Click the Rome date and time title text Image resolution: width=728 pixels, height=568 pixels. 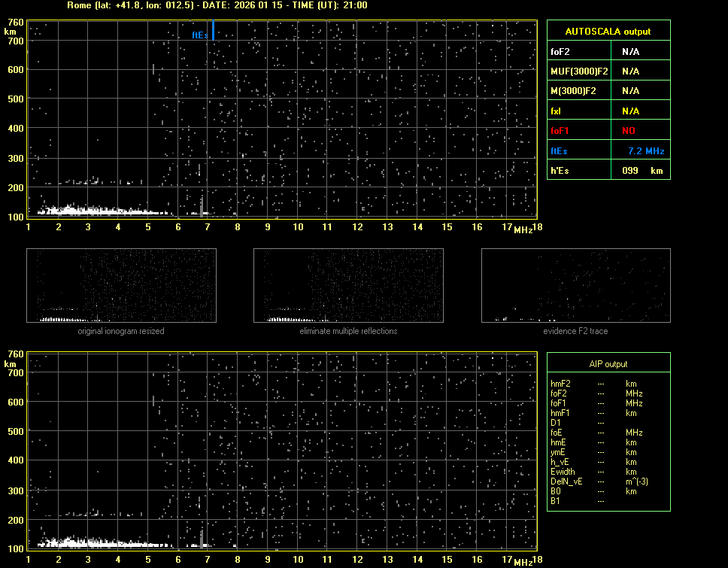click(217, 5)
